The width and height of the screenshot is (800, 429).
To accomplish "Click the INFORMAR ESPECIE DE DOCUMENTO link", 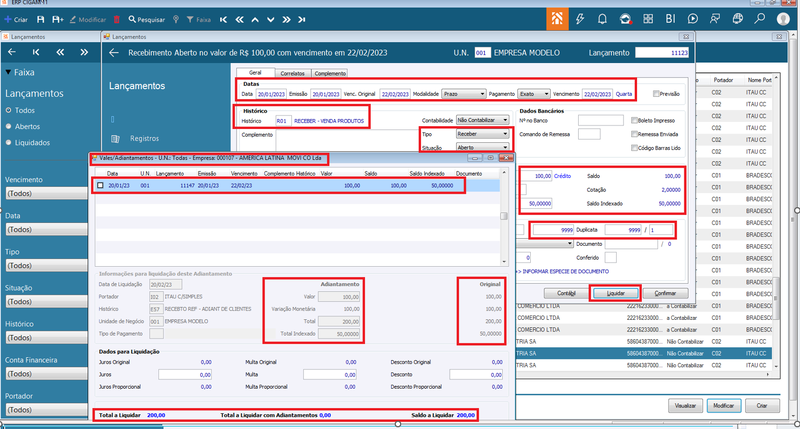I will 565,271.
